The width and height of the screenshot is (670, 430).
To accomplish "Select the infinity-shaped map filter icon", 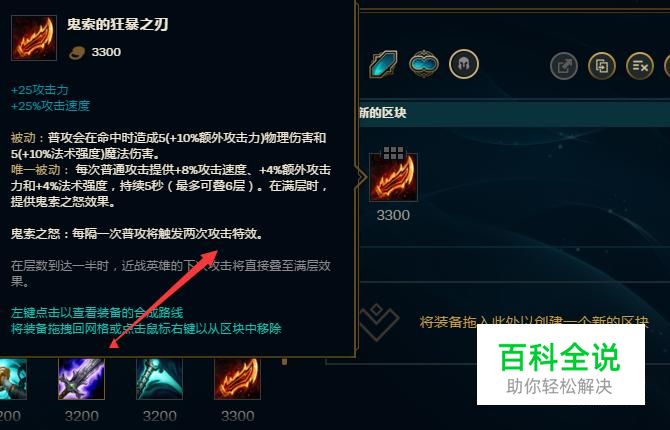I will [423, 64].
